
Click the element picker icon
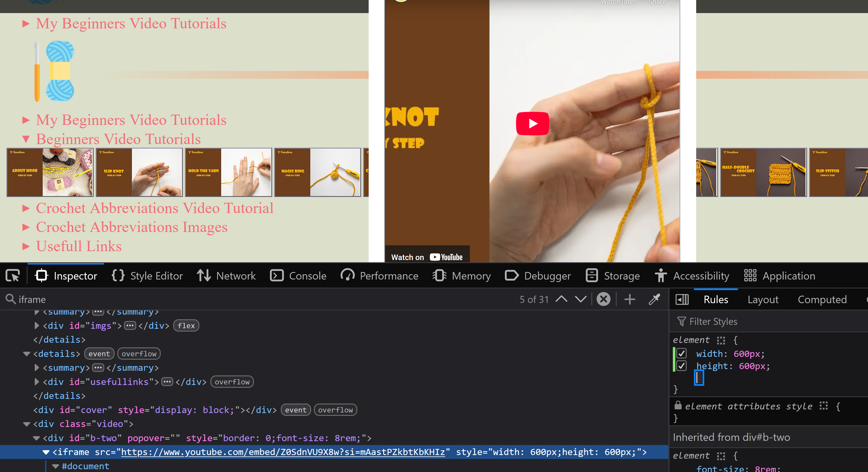13,275
